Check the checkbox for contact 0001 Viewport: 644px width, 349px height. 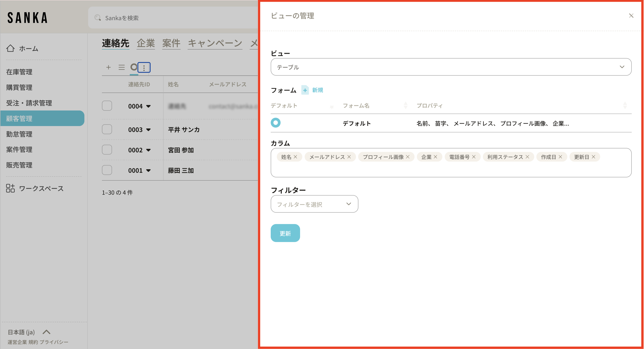[x=107, y=170]
